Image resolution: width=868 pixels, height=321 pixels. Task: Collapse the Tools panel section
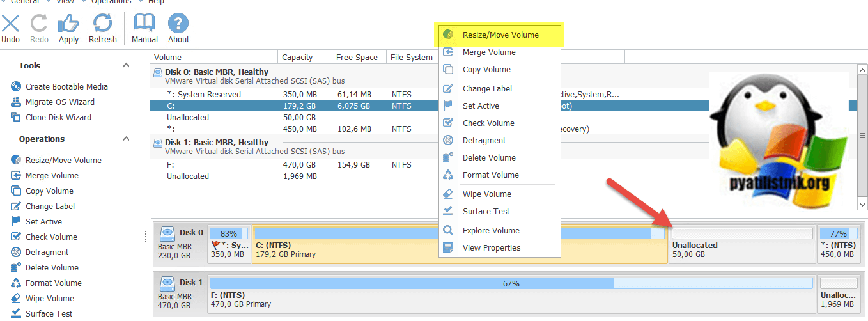pos(127,65)
